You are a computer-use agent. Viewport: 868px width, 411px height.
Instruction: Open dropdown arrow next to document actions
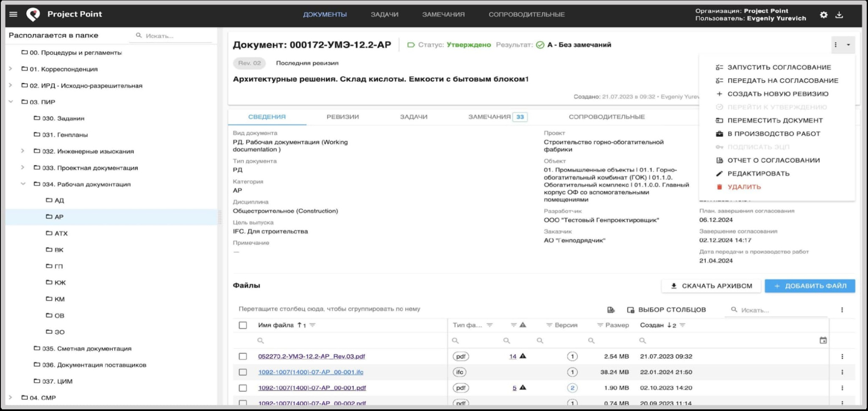coord(848,45)
